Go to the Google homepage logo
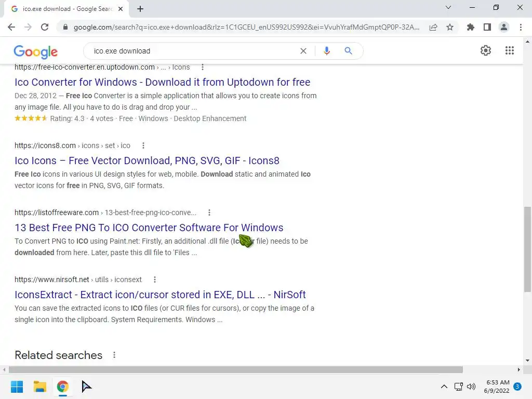532x399 pixels. coord(36,51)
